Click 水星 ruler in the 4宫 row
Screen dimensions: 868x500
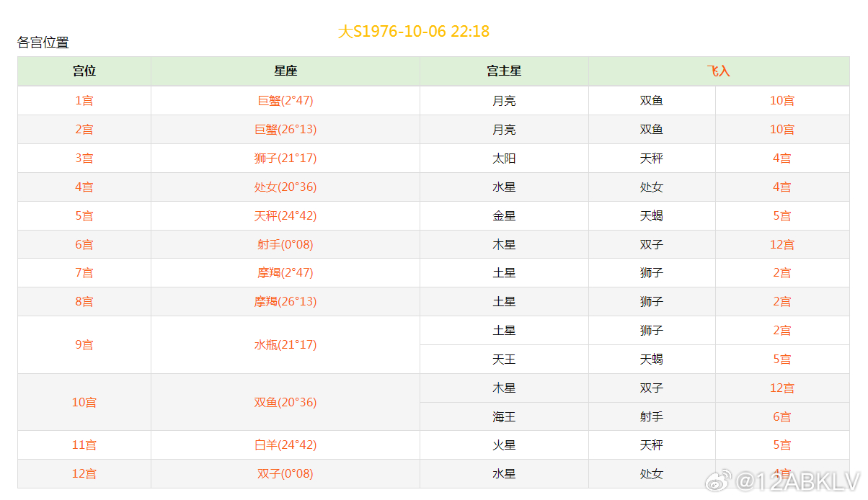(504, 187)
